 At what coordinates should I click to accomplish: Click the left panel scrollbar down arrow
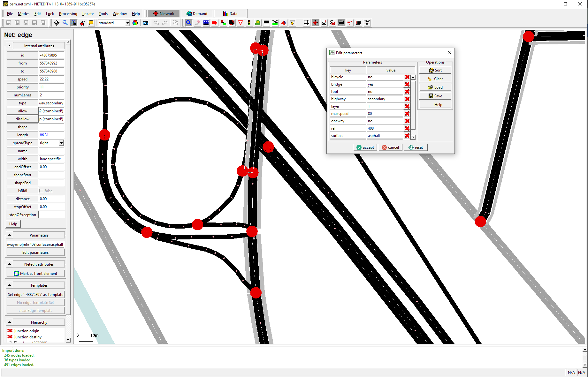68,340
